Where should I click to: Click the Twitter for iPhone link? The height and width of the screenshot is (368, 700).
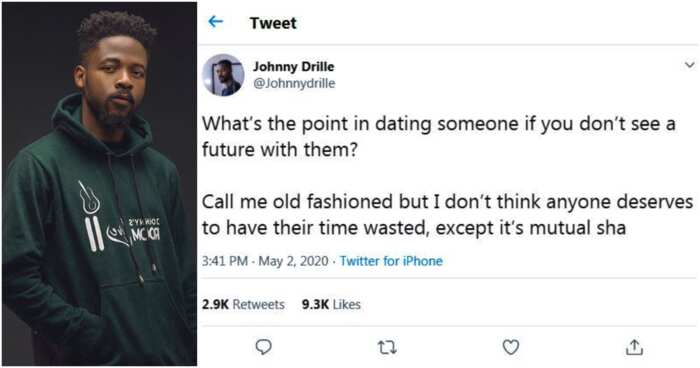point(391,261)
